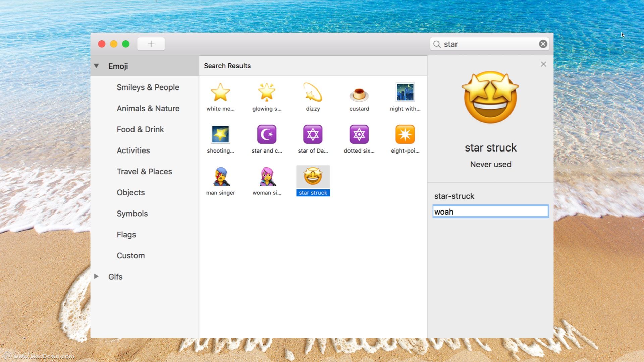Collapse the Emoji category tree
Image resolution: width=644 pixels, height=362 pixels.
(x=96, y=66)
